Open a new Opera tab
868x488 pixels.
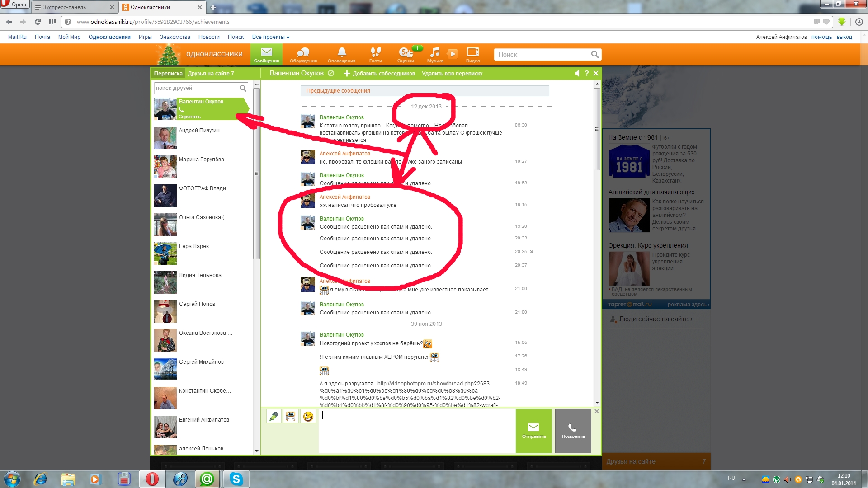point(213,7)
